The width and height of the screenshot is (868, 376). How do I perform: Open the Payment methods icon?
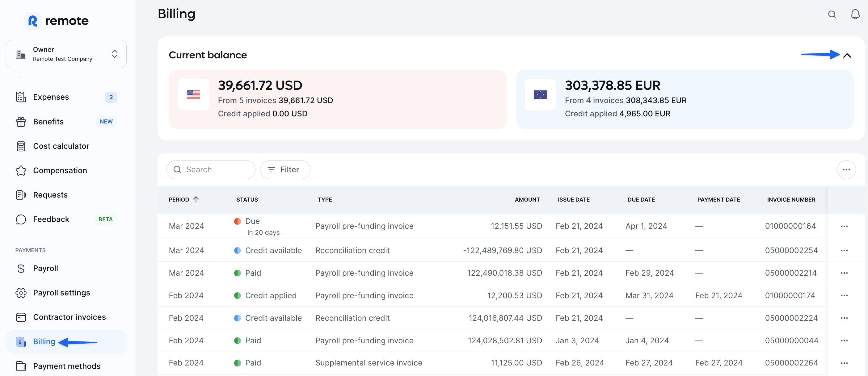21,366
